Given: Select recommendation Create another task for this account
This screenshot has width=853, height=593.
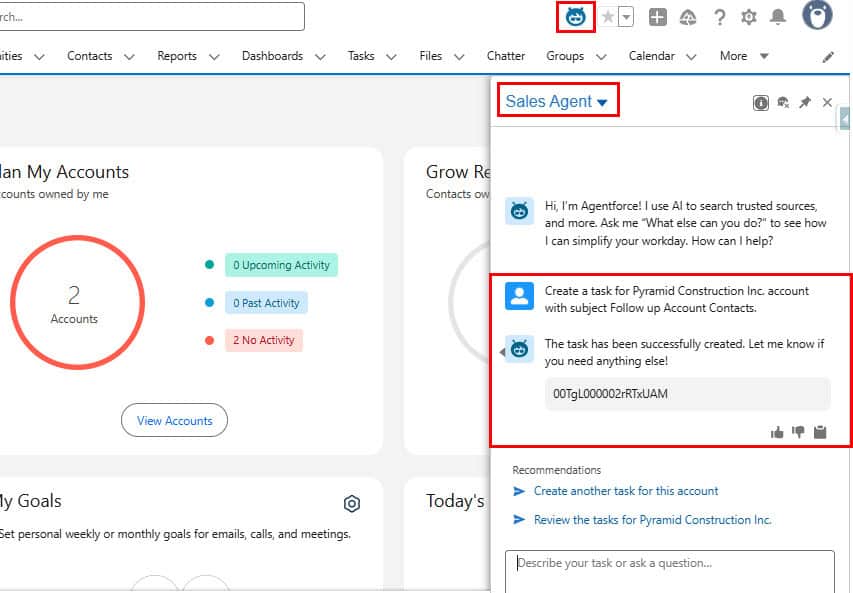Looking at the screenshot, I should point(626,491).
